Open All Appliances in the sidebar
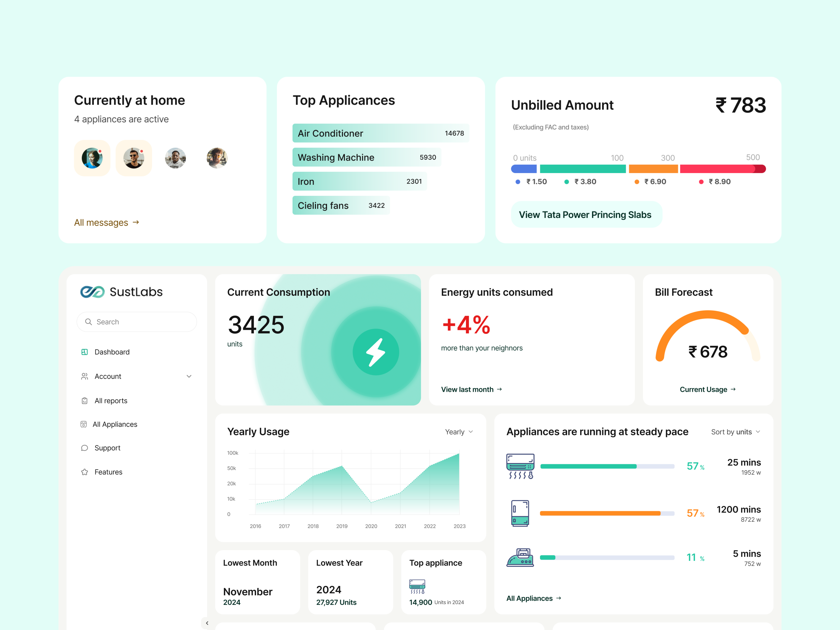Image resolution: width=840 pixels, height=630 pixels. [x=115, y=424]
